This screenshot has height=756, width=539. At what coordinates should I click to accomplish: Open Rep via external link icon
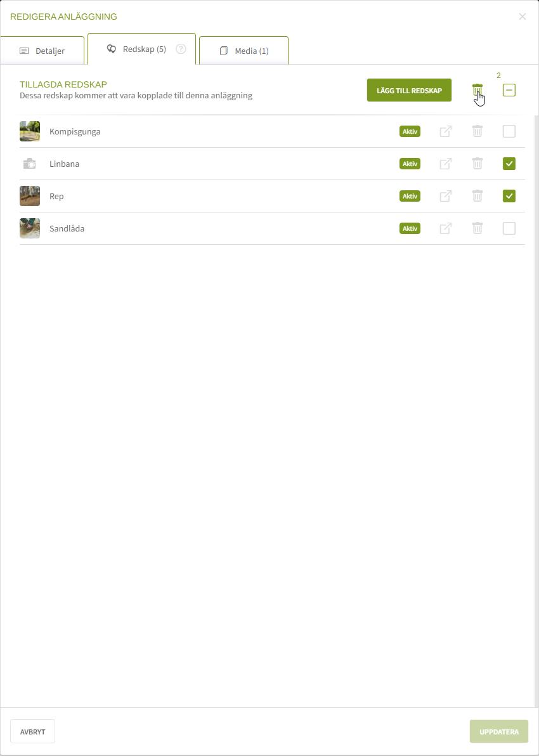[x=446, y=196]
